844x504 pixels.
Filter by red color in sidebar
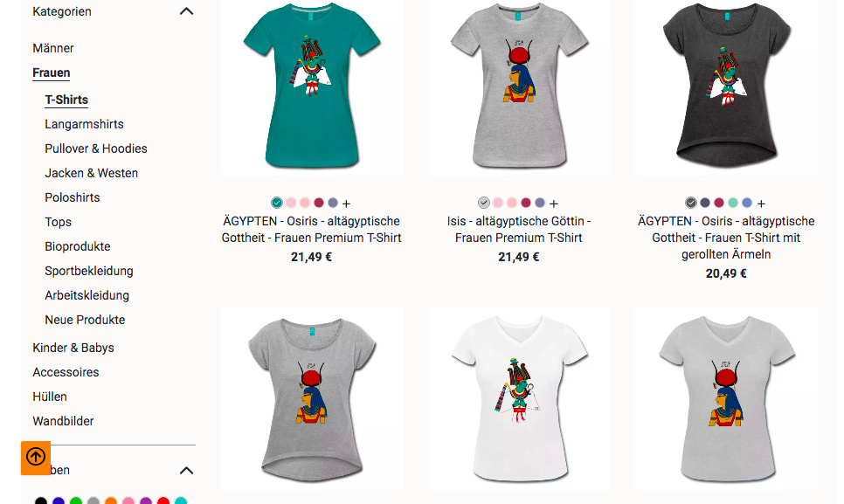coord(163,501)
